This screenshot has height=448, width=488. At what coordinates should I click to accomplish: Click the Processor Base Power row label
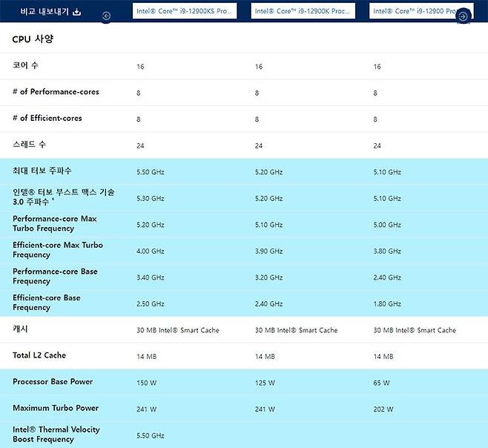[x=53, y=382]
